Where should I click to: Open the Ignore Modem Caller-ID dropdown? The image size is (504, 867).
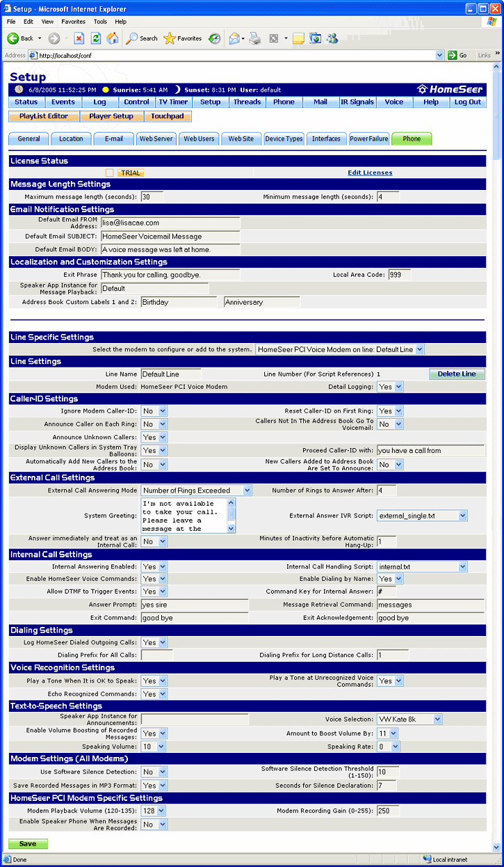tap(154, 411)
